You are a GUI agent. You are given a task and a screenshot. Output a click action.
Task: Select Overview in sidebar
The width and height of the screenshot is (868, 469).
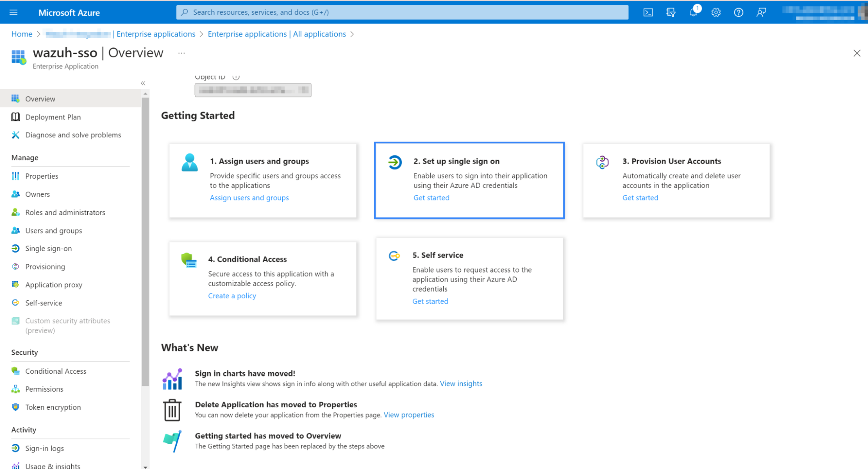(70, 99)
